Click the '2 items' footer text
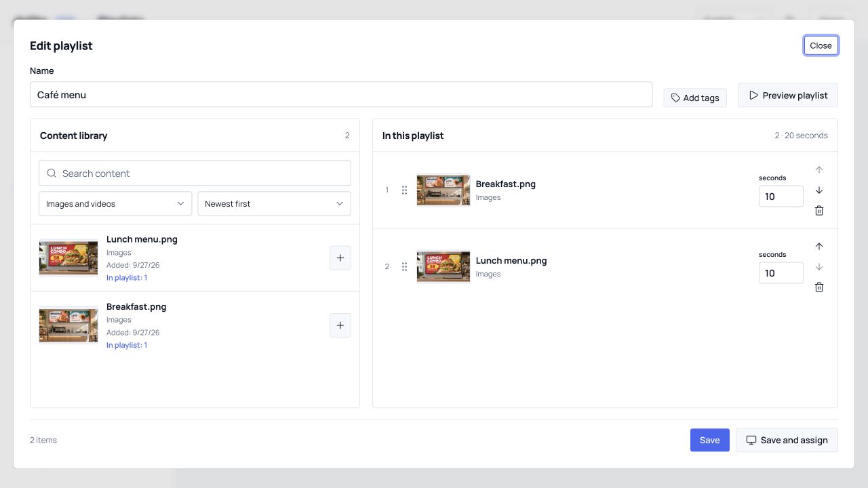 pyautogui.click(x=43, y=441)
